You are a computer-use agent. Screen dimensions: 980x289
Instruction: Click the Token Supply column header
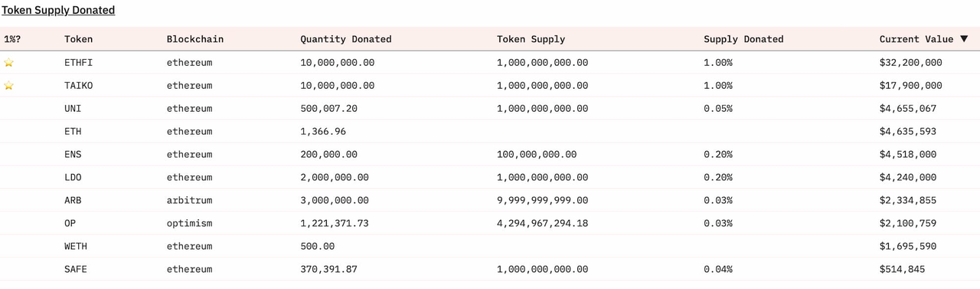point(531,39)
